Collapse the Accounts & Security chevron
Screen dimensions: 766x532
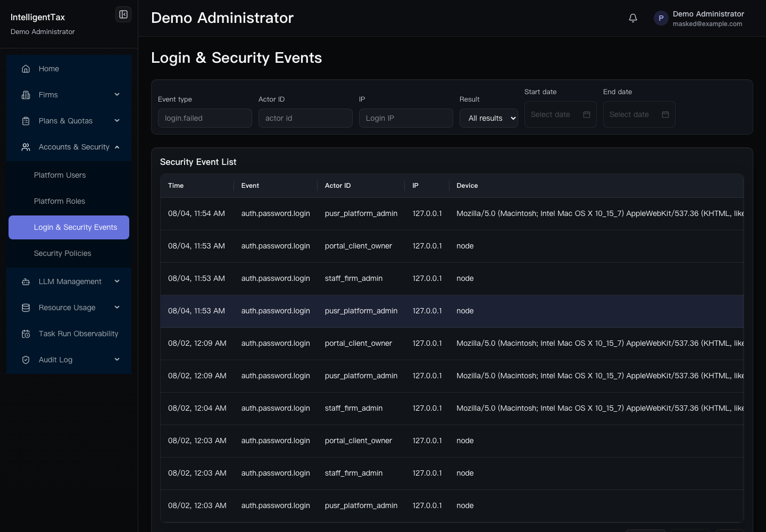117,147
